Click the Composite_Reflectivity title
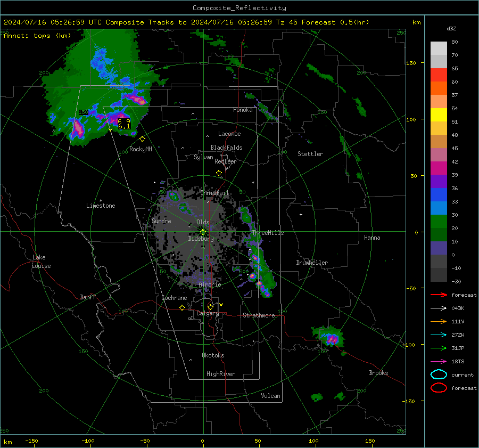The image size is (479, 448). click(239, 8)
